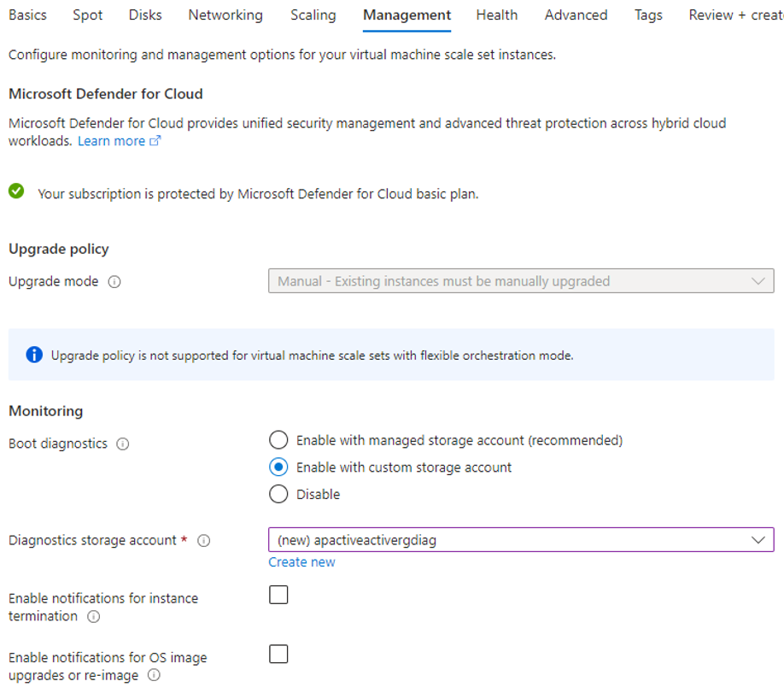Viewport: 784px width, 693px height.
Task: Switch to the Advanced tab
Action: [576, 15]
